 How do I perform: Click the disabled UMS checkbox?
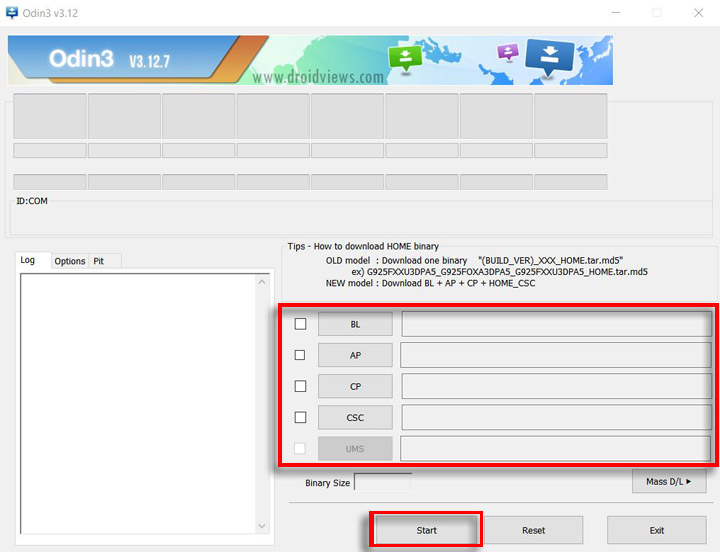coord(299,448)
